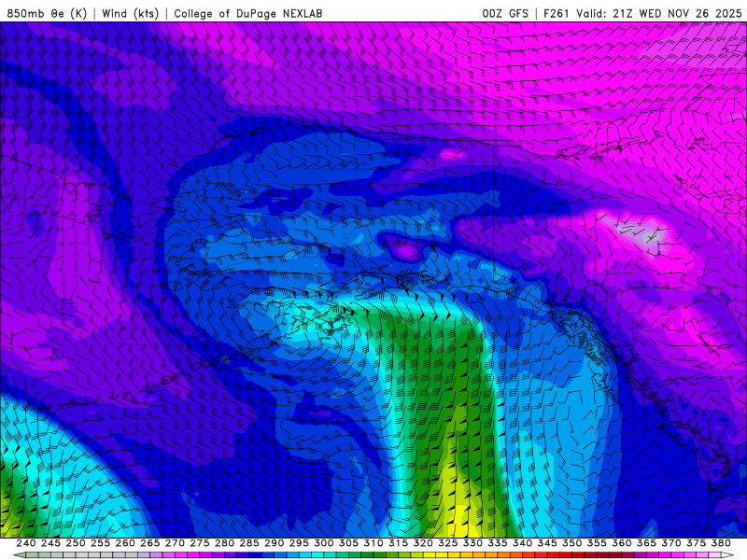
Task: Click the 355 value on the color scale
Action: (x=597, y=543)
